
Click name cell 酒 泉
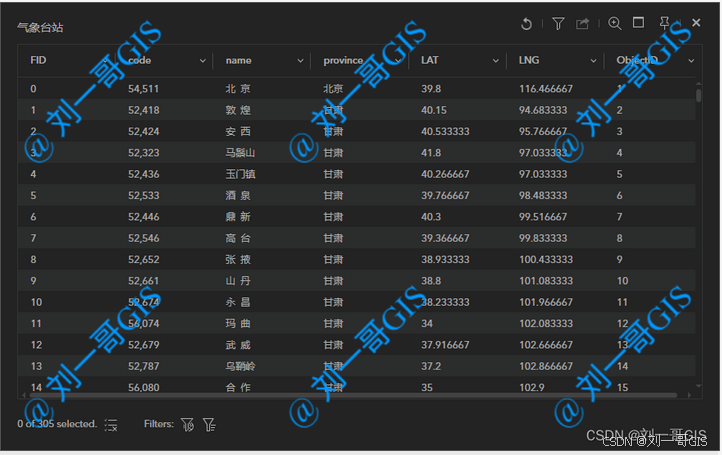pos(238,195)
